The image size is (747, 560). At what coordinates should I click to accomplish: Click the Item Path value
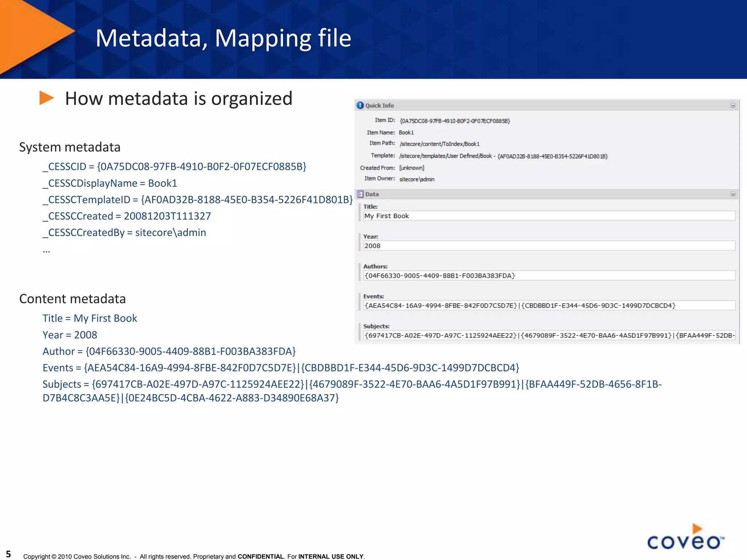click(x=439, y=144)
